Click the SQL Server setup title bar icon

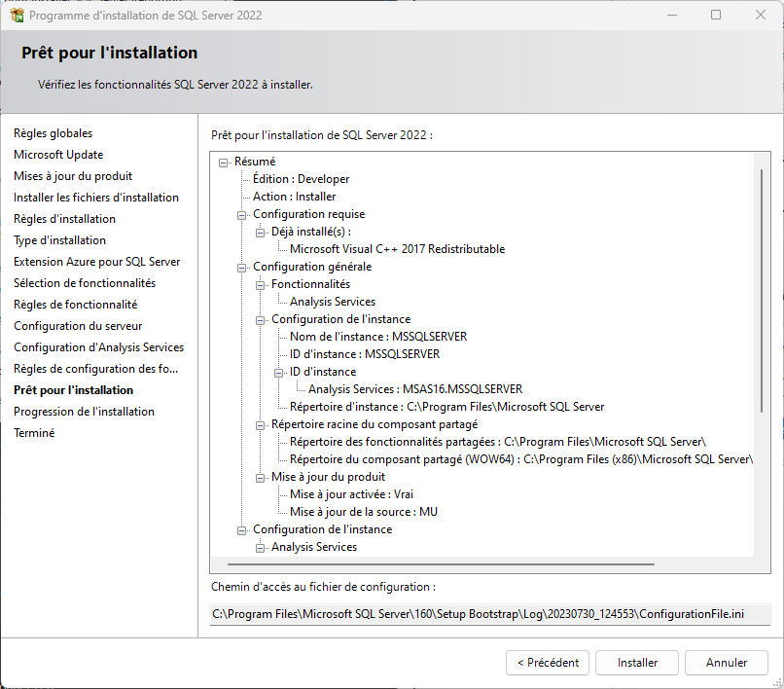pyautogui.click(x=17, y=15)
